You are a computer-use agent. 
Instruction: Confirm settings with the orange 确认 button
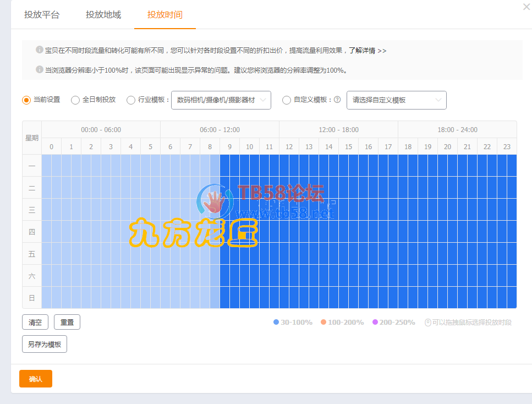[36, 379]
